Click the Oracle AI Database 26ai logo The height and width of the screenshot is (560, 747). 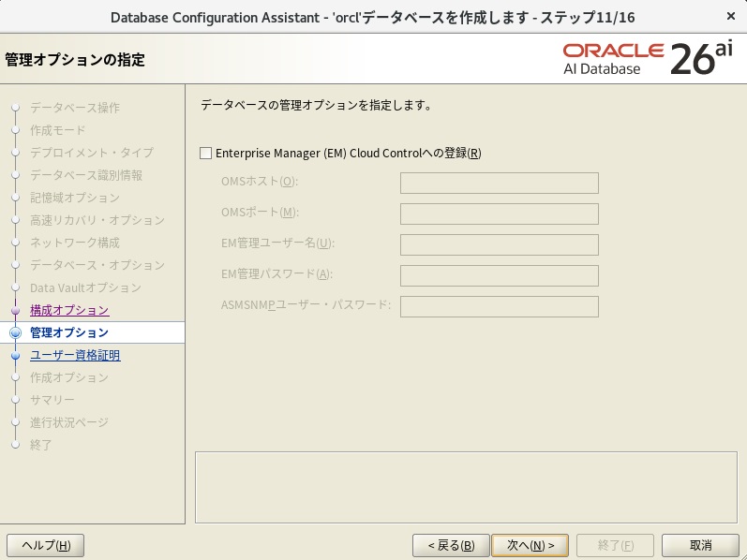648,59
